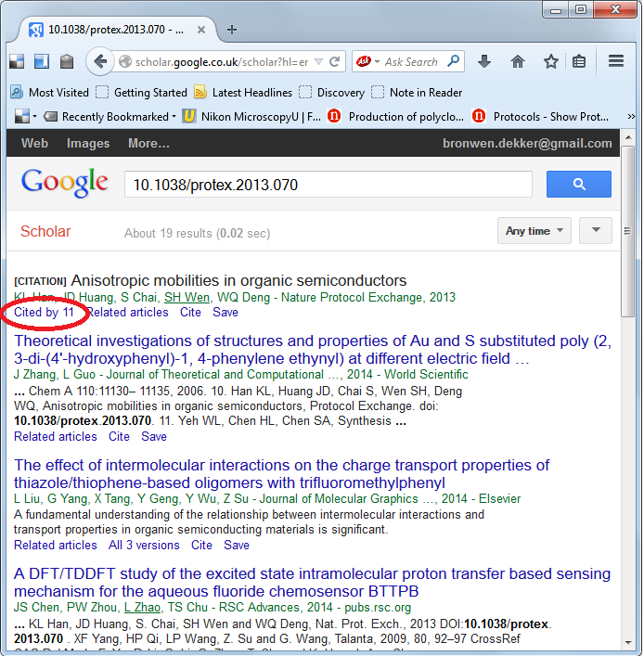644x656 pixels.
Task: Open Cited by 11 link
Action: point(44,312)
